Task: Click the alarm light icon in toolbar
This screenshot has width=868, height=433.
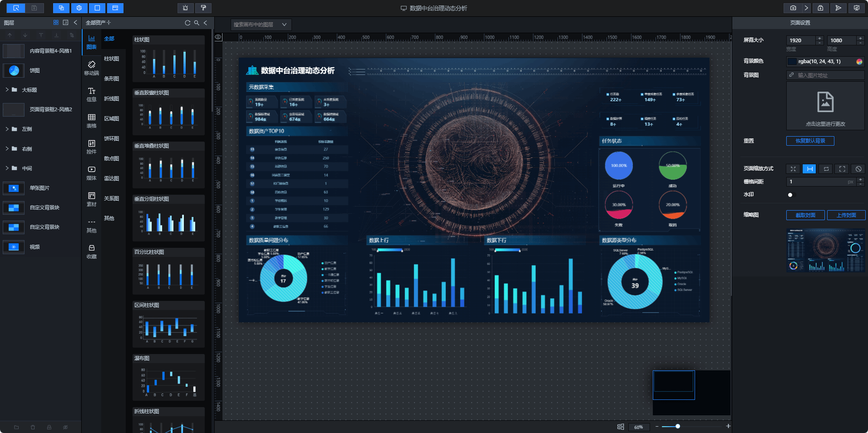Action: coord(185,8)
